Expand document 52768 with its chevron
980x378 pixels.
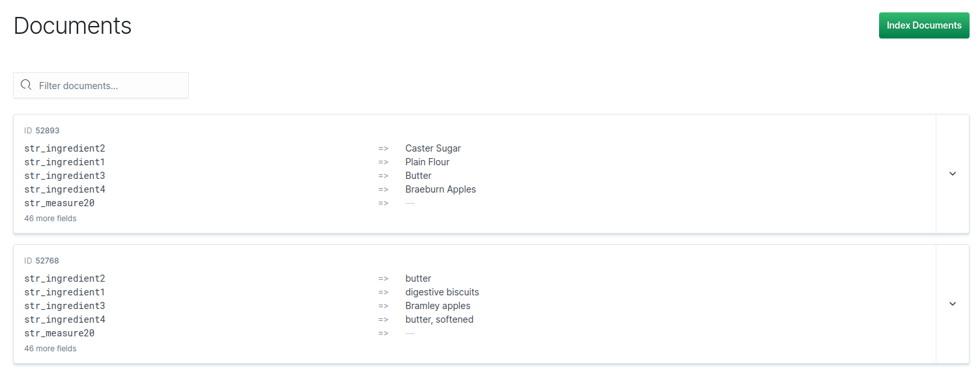(x=952, y=304)
